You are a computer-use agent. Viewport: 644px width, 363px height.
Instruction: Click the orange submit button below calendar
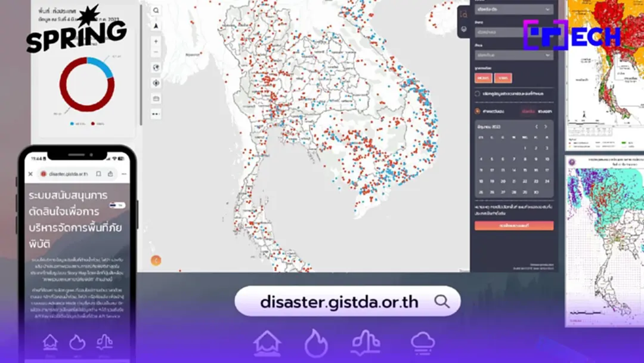click(x=514, y=226)
